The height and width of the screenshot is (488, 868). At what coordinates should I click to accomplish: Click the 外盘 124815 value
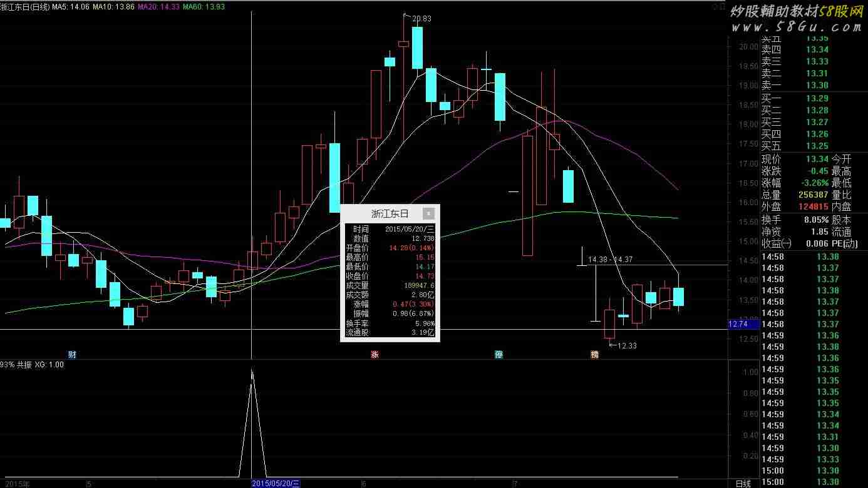point(814,206)
